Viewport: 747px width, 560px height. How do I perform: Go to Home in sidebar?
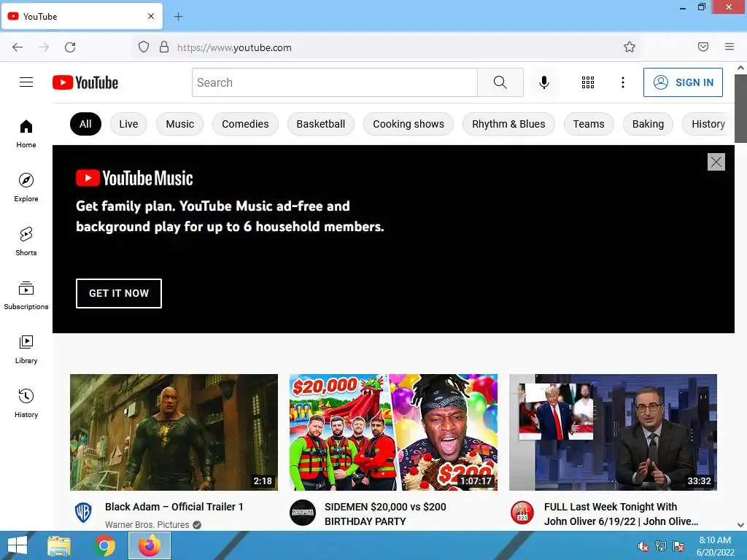(x=26, y=134)
